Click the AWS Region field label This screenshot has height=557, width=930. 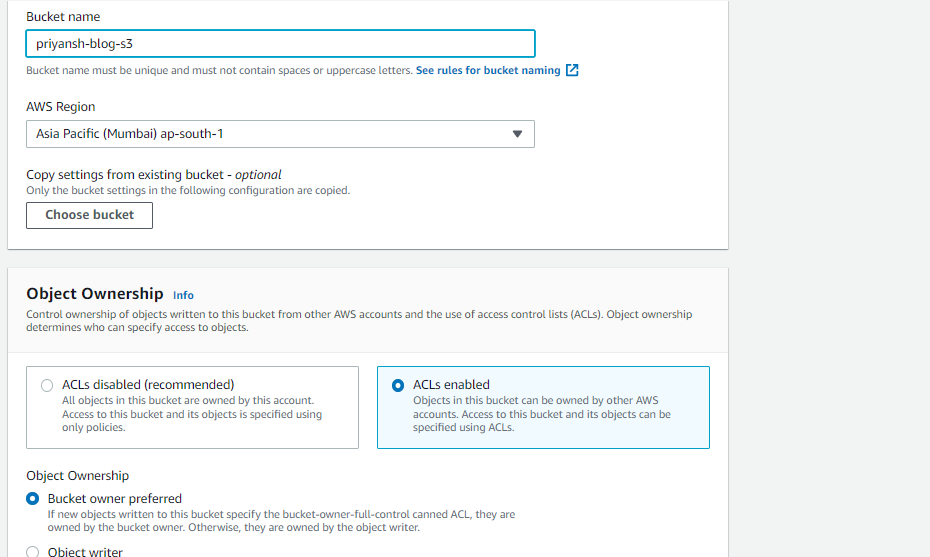pyautogui.click(x=61, y=107)
